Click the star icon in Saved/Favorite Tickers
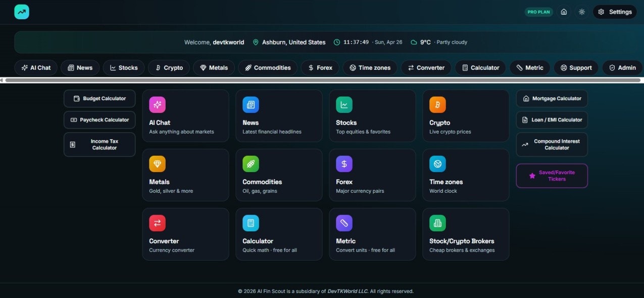 [532, 176]
